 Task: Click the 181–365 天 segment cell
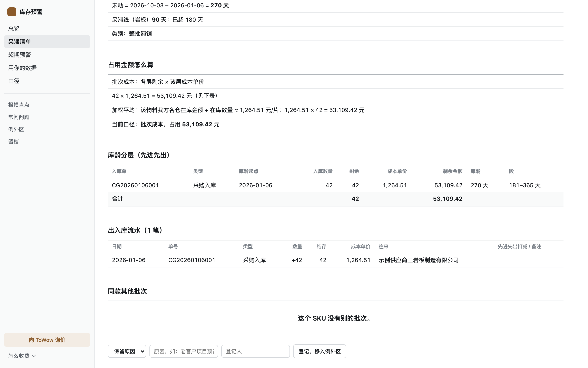525,185
